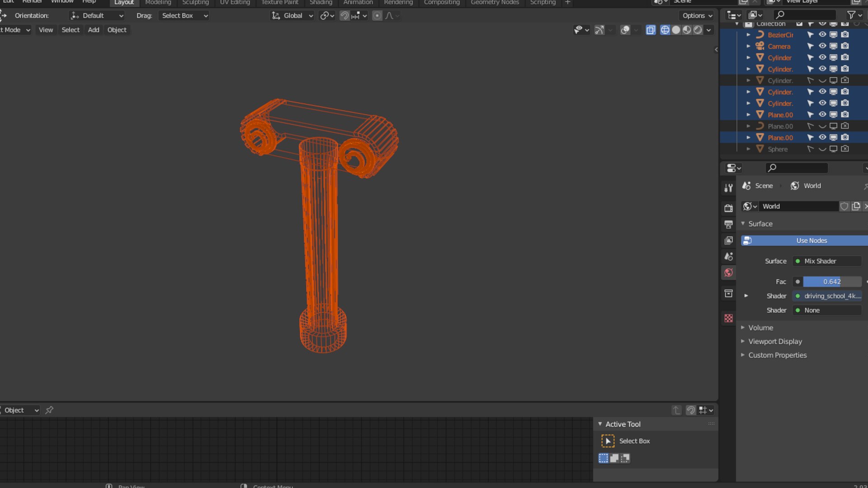Switch viewport to Rendered shading
The width and height of the screenshot is (868, 488).
[x=698, y=30]
